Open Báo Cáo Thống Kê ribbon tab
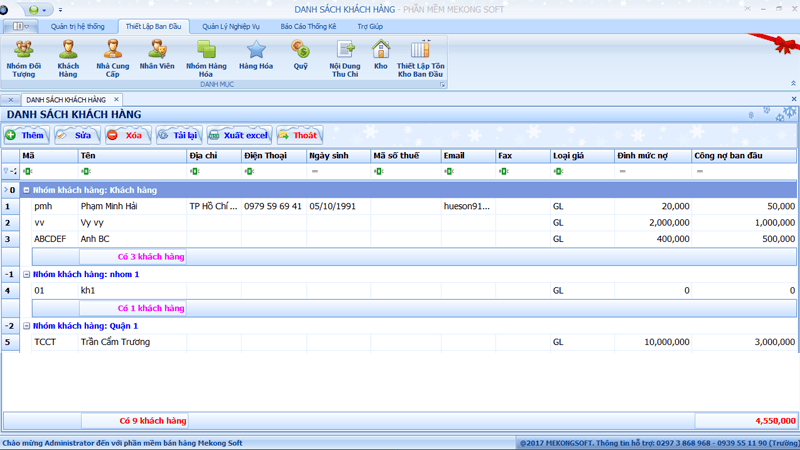 pos(308,27)
